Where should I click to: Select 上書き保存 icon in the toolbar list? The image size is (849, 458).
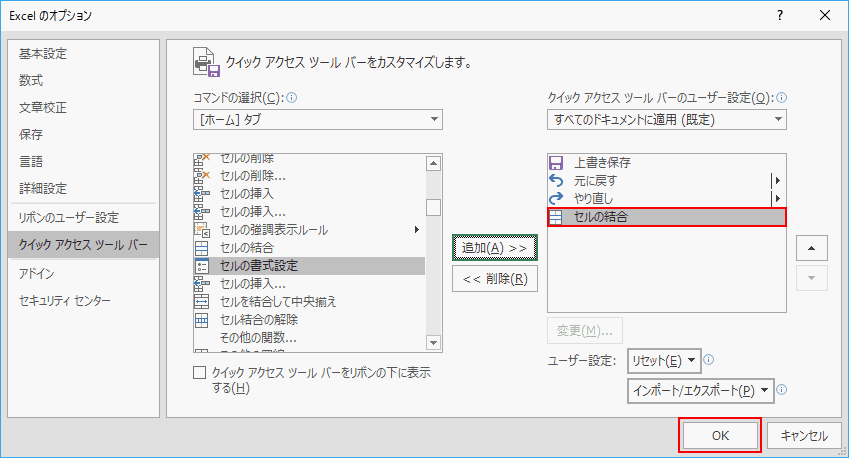point(556,162)
